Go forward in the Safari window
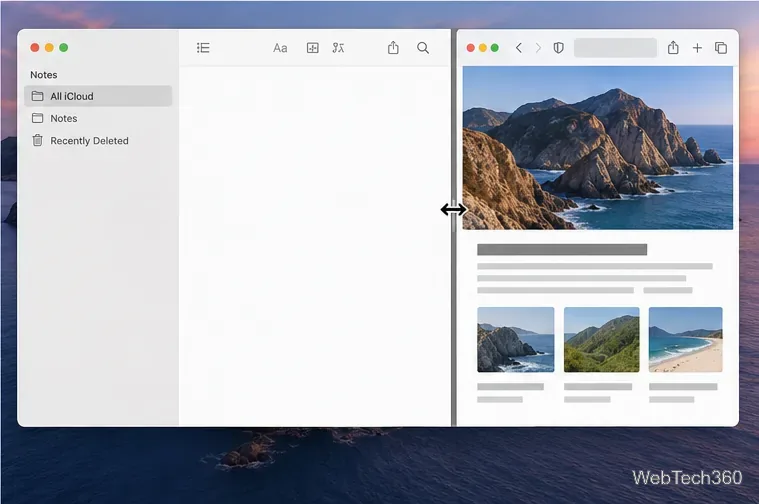 (x=538, y=47)
